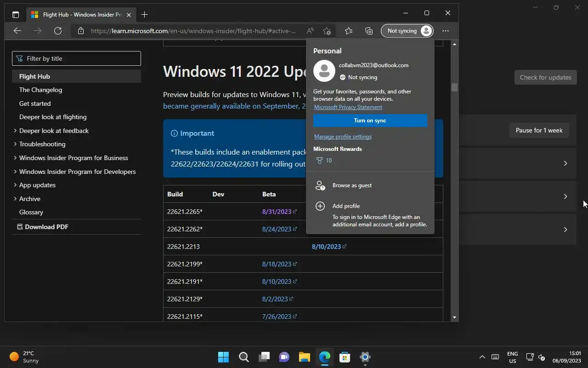588x368 pixels.
Task: Click the Not syncing profile button
Action: pos(407,31)
